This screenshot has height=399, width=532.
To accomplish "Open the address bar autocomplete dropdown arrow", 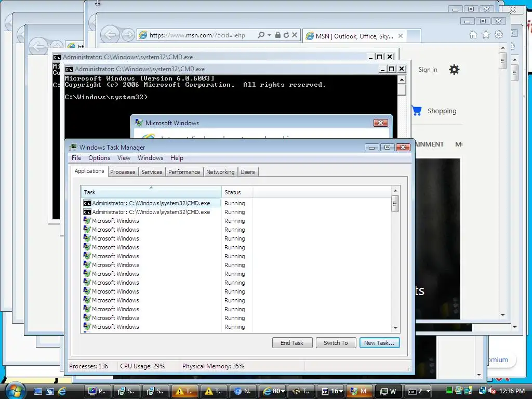I will 269,35.
